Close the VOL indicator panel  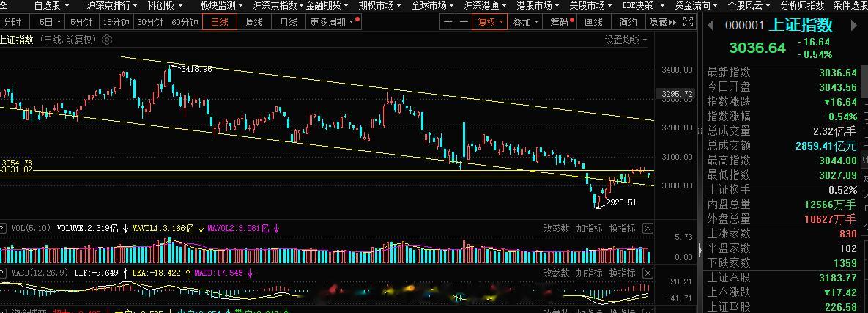click(x=648, y=228)
